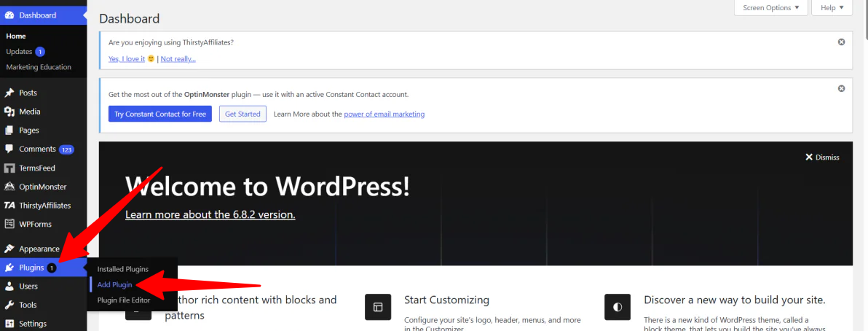Viewport: 868px width, 331px height.
Task: Click the Tools wrench icon
Action: tap(9, 305)
